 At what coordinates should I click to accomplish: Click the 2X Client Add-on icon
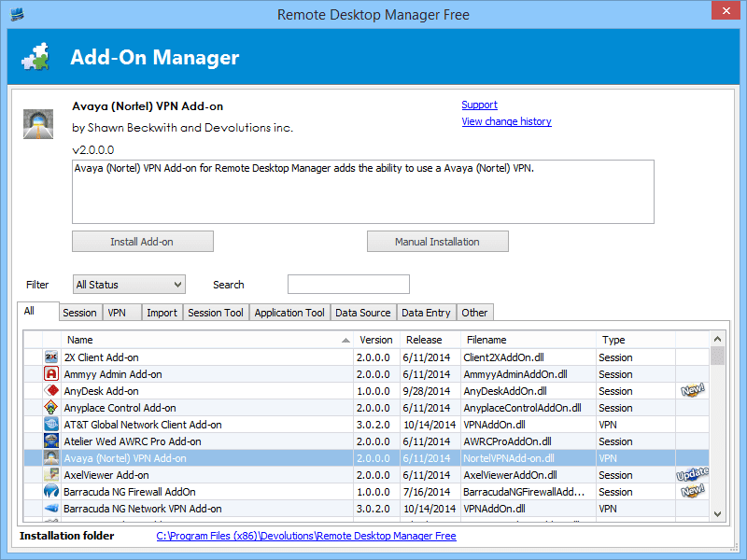(x=51, y=357)
